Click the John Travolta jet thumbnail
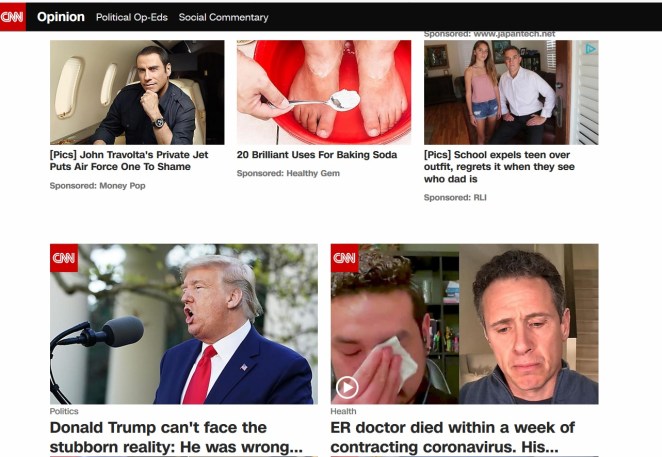 point(137,92)
